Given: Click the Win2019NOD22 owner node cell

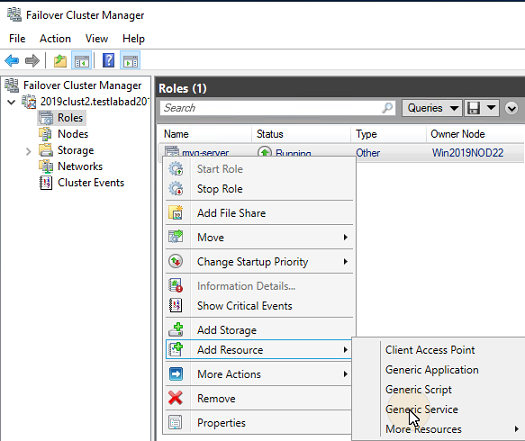Looking at the screenshot, I should point(467,153).
